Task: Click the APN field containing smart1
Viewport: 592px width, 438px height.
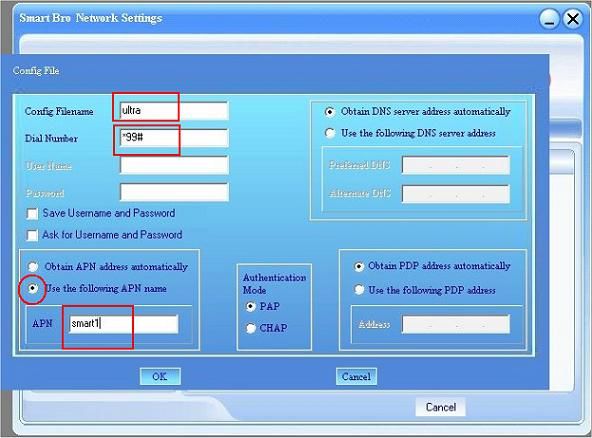Action: [x=124, y=324]
